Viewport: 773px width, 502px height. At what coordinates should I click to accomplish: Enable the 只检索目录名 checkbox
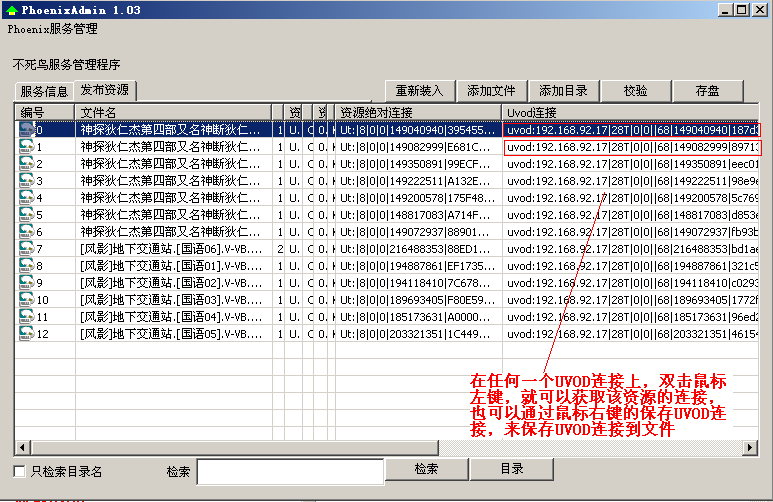19,471
